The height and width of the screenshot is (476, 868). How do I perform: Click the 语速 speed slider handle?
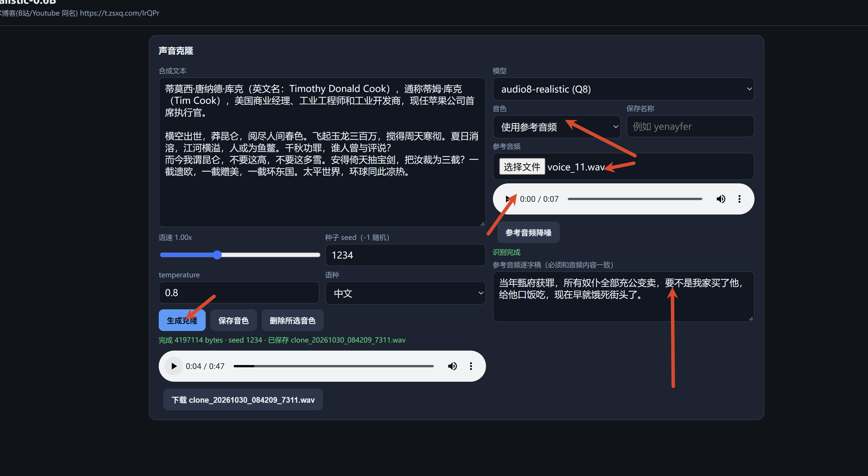[x=217, y=255]
